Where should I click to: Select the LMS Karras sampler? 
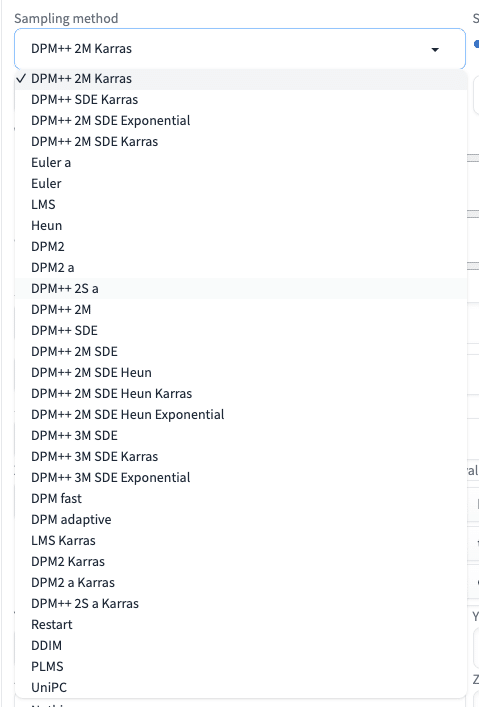(x=241, y=541)
